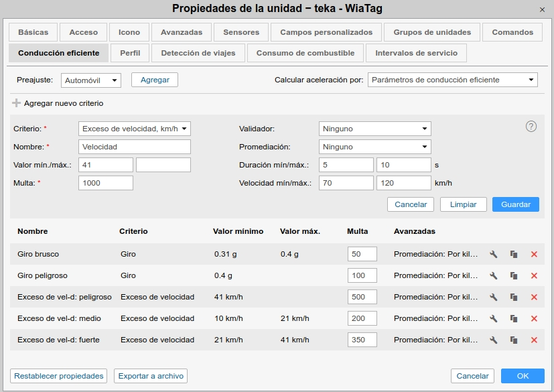The image size is (554, 392).
Task: Expand the Promediación dropdown
Action: (x=374, y=147)
